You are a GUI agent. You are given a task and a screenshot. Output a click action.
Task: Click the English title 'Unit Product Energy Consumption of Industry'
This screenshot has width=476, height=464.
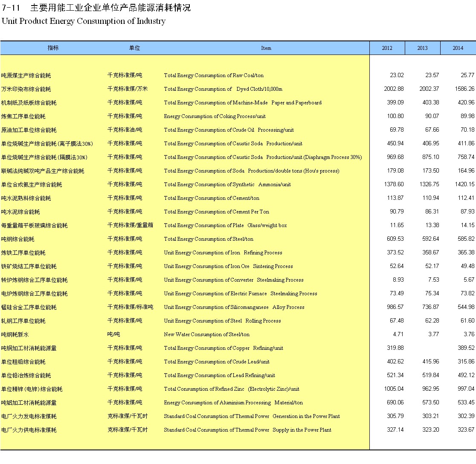(x=84, y=21)
